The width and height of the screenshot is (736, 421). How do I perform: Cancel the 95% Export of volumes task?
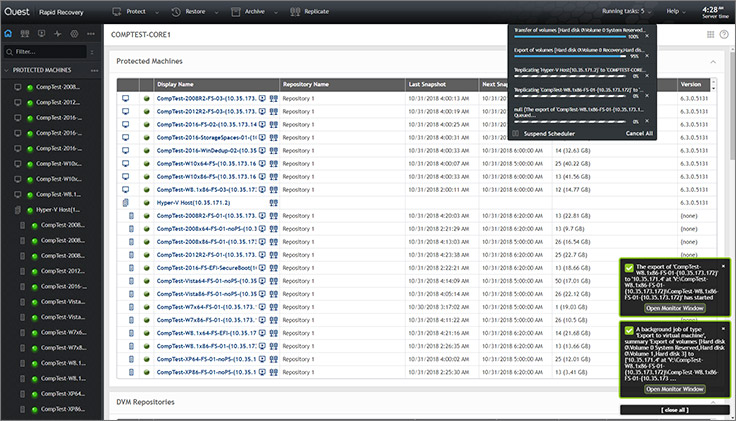coord(647,56)
